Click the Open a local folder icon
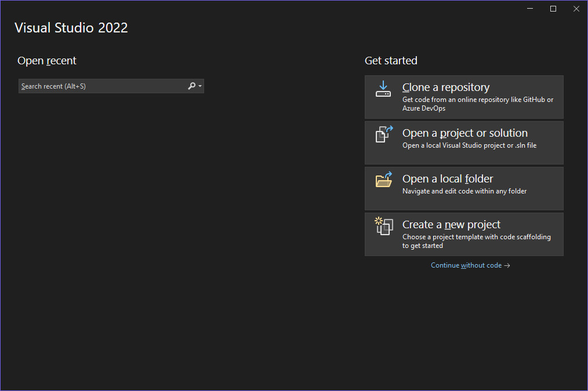The image size is (588, 391). [384, 180]
